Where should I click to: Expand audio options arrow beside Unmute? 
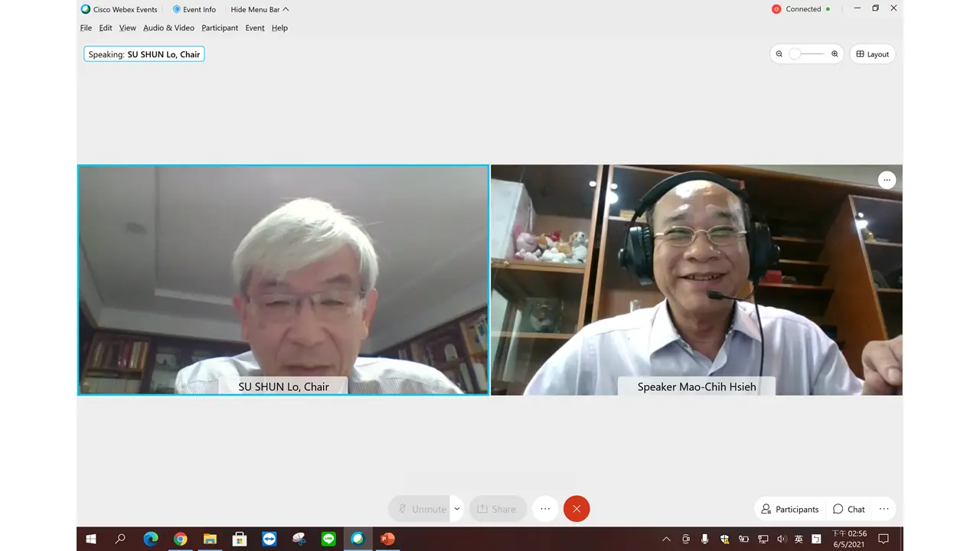(457, 509)
